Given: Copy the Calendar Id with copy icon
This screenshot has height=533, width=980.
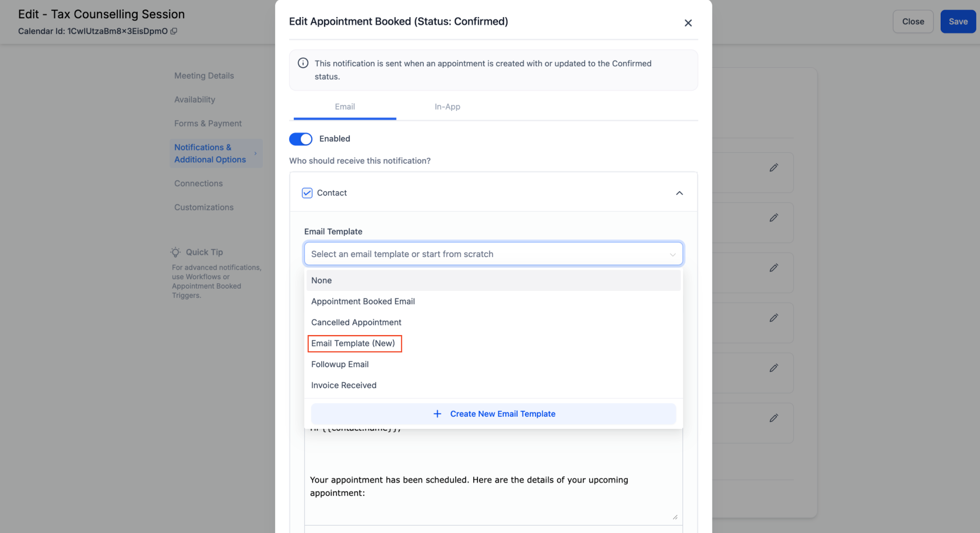Looking at the screenshot, I should 174,31.
